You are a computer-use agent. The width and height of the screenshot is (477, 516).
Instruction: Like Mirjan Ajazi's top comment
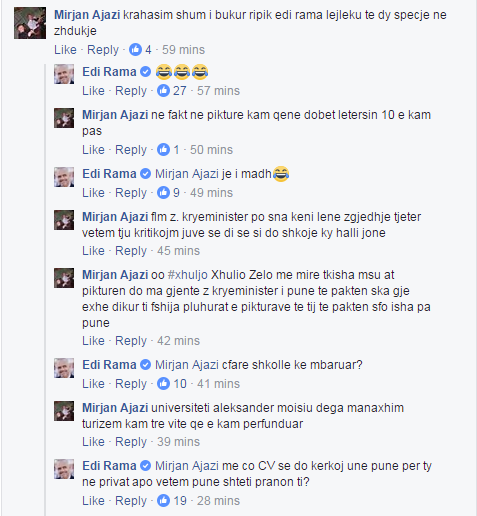[65, 50]
